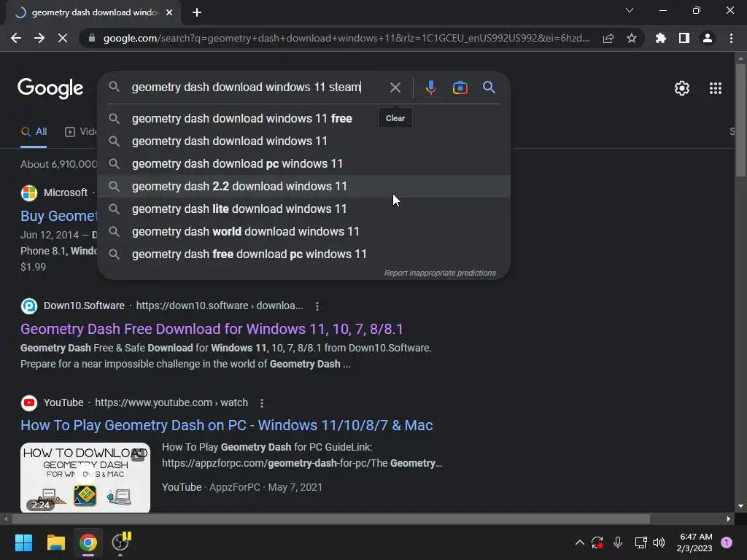
Task: Open the clock and date 6:47 AM
Action: pos(694,542)
